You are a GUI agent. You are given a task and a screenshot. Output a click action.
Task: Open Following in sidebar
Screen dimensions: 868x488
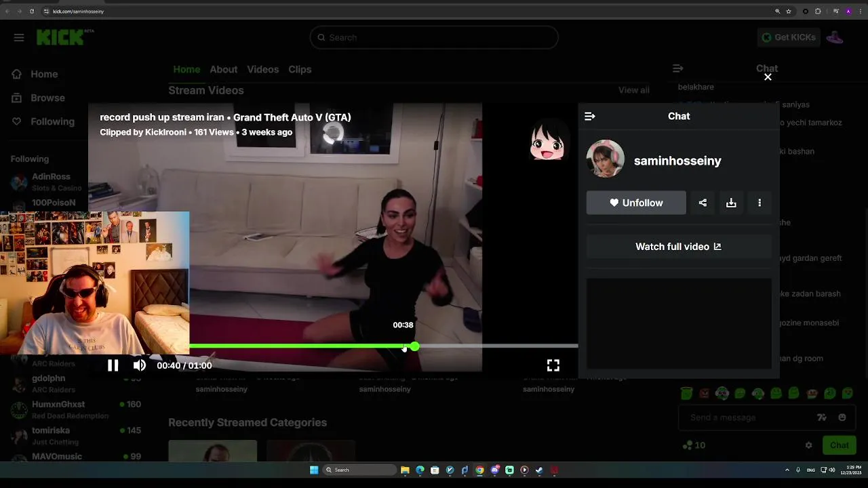[44, 121]
